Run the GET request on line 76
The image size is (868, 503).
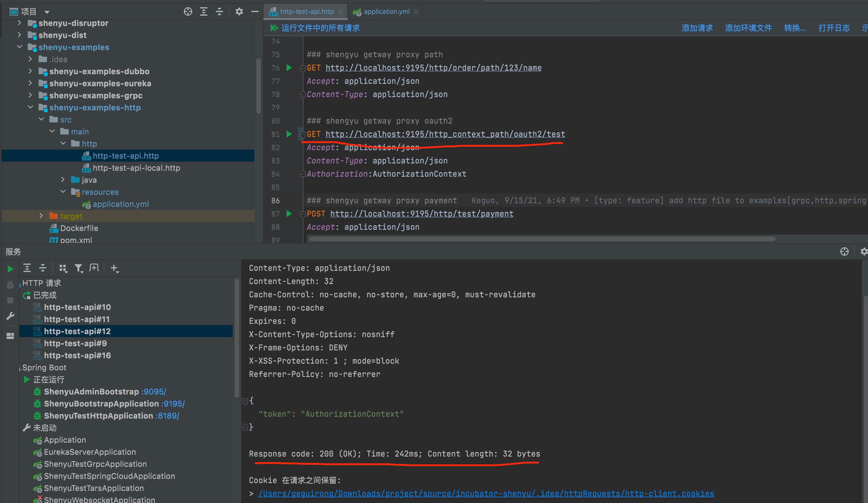[x=289, y=68]
